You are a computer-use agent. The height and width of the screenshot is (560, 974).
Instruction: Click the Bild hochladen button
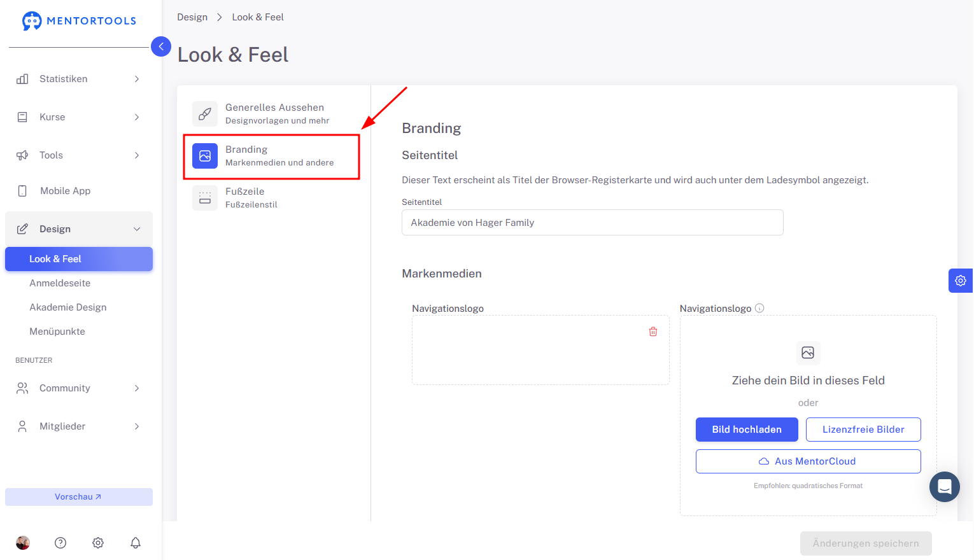point(747,430)
